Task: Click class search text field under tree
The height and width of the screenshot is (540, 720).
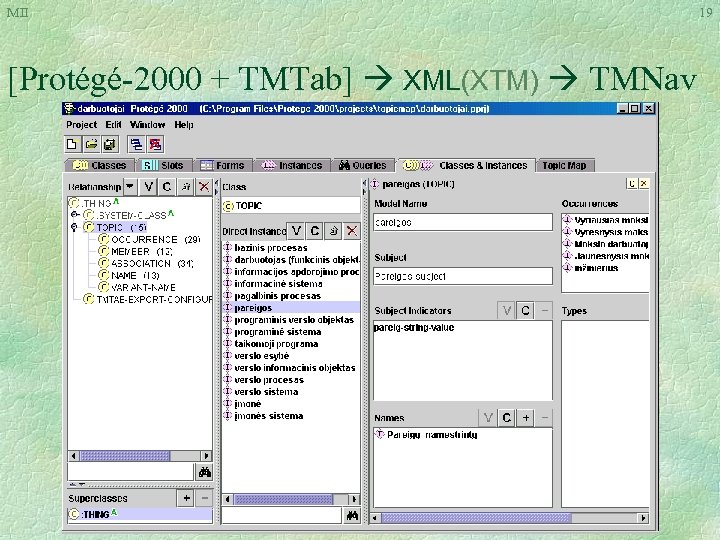Action: click(130, 472)
